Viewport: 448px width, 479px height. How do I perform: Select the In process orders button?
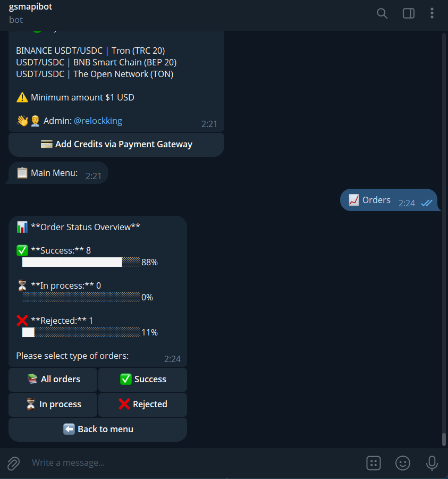pos(53,405)
